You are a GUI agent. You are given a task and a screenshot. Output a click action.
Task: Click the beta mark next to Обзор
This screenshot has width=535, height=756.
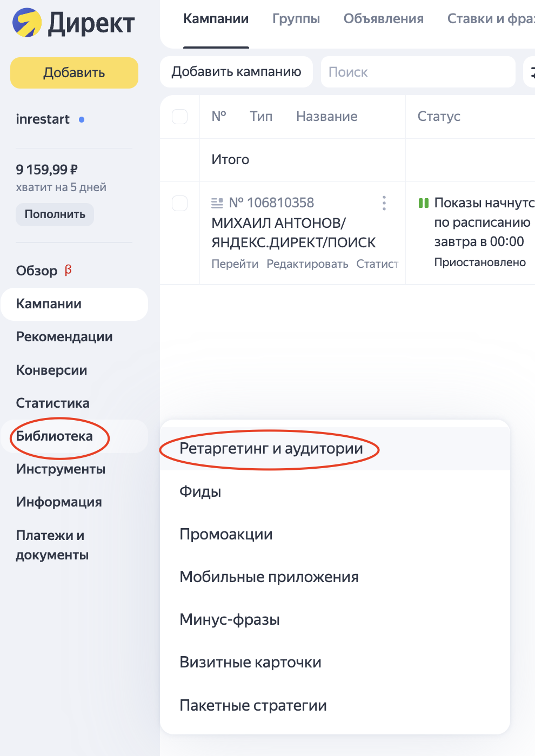(x=68, y=270)
